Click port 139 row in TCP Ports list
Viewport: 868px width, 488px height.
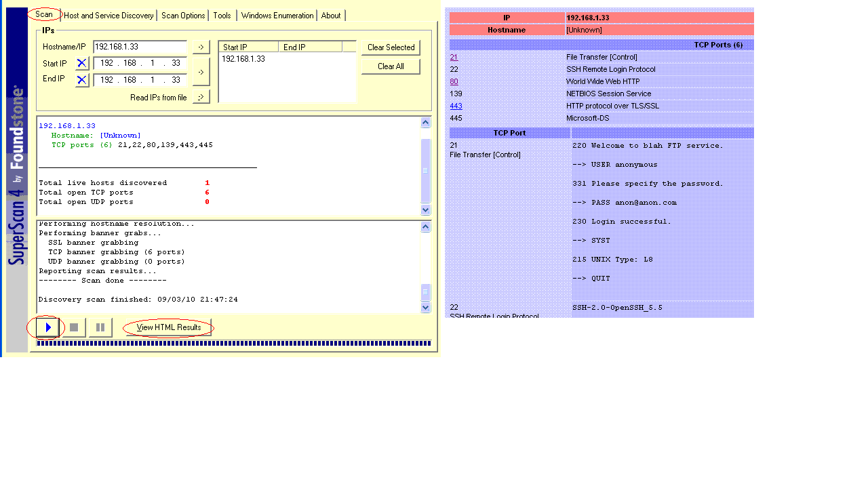[x=601, y=94]
